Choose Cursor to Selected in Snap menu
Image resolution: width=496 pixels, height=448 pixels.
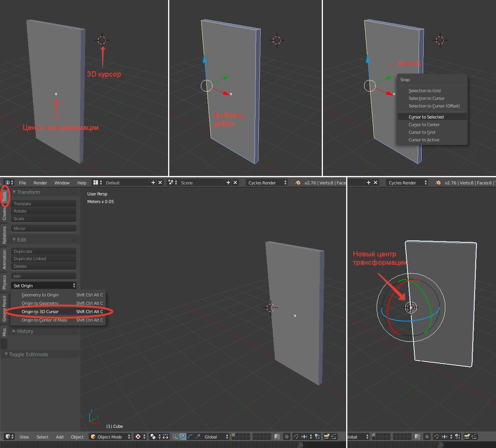click(426, 117)
